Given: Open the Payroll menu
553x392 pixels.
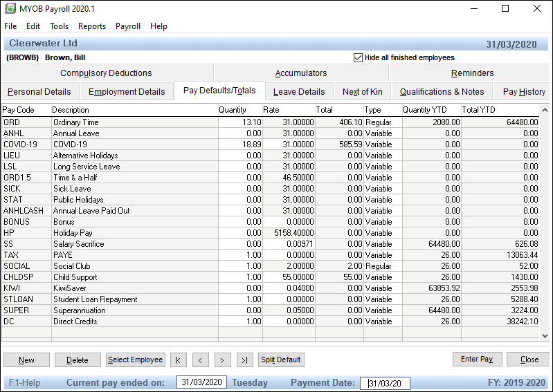Looking at the screenshot, I should (x=128, y=26).
